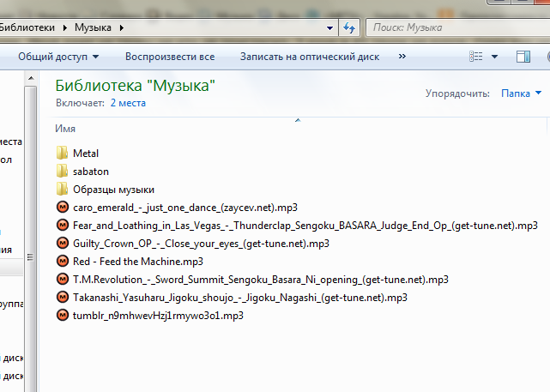550x392 pixels.
Task: Select caro_emerald_-_just_one_dance file name
Action: 185,208
